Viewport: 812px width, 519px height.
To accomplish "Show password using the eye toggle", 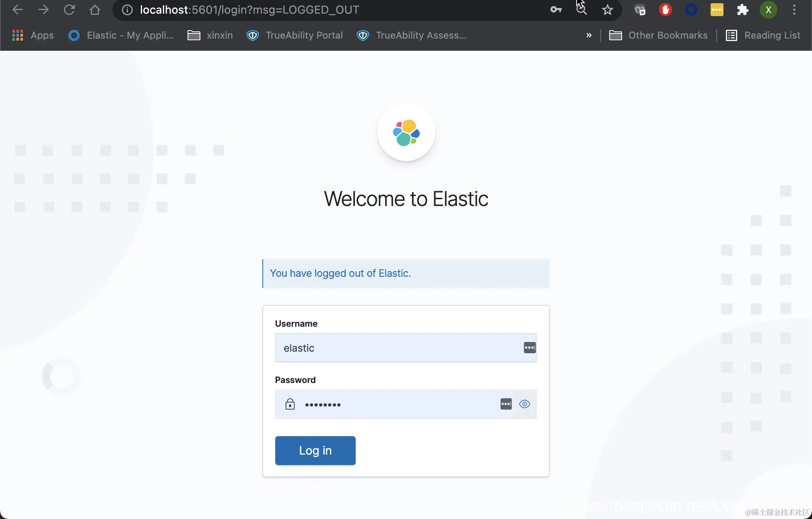I will tap(525, 404).
